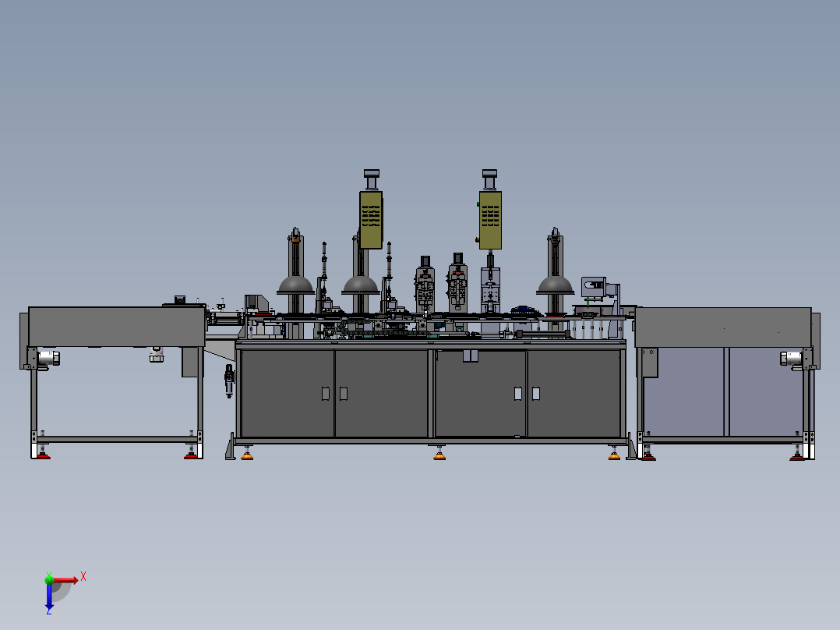Pick the left olive-colored control box

(x=371, y=220)
